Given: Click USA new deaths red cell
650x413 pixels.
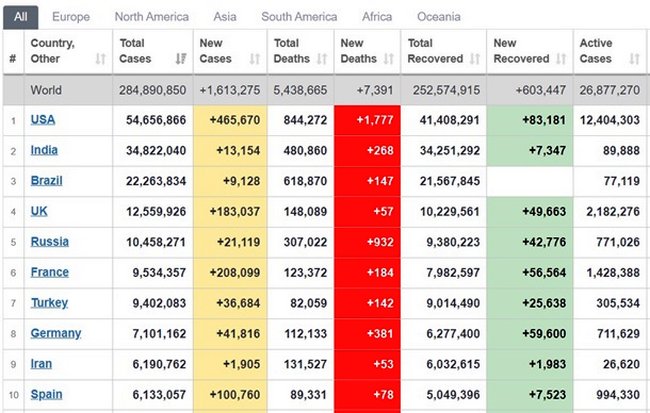Looking at the screenshot, I should tap(367, 120).
